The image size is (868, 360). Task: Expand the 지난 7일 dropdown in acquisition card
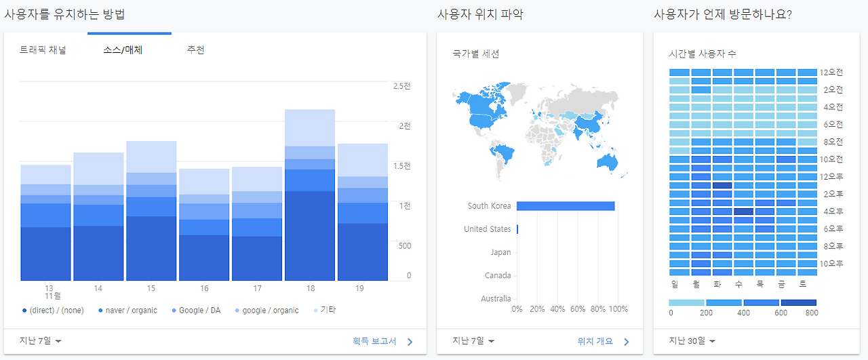coord(41,341)
